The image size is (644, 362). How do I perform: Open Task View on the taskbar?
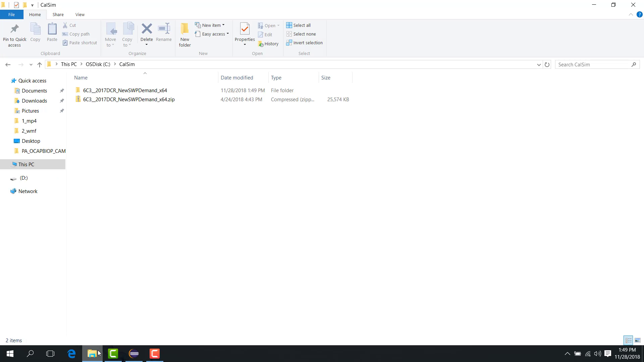point(50,354)
